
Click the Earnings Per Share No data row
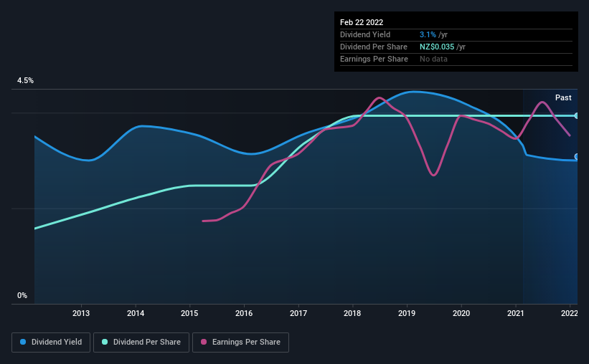point(456,59)
